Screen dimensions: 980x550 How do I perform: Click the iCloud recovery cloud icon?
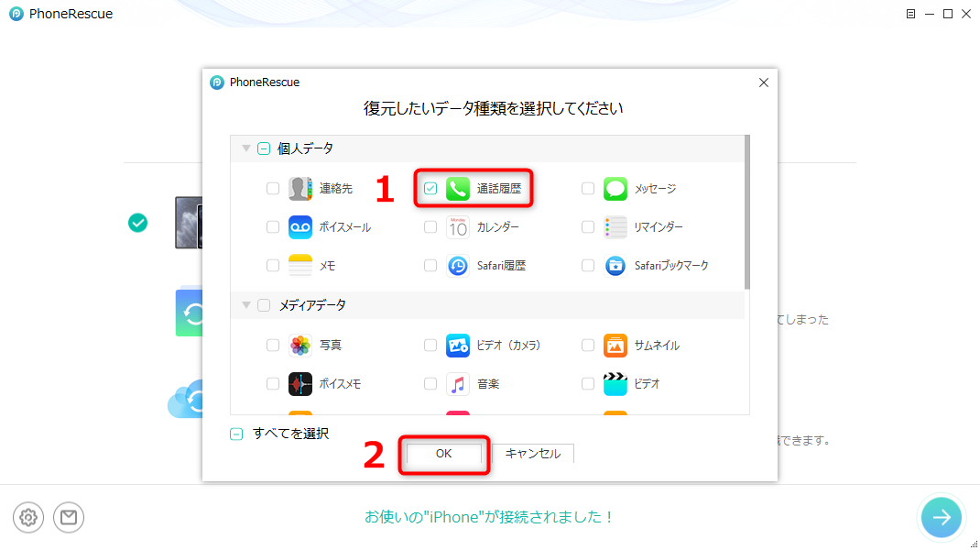pos(185,399)
